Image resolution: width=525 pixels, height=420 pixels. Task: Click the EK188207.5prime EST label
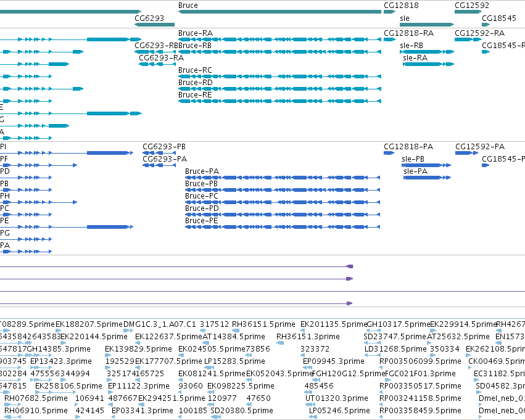click(x=89, y=324)
